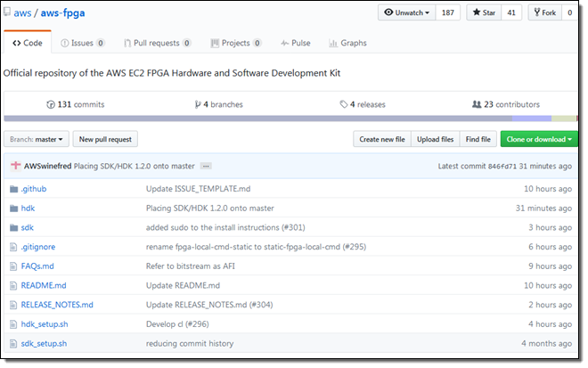
Task: Click the releases tag icon
Action: 343,104
